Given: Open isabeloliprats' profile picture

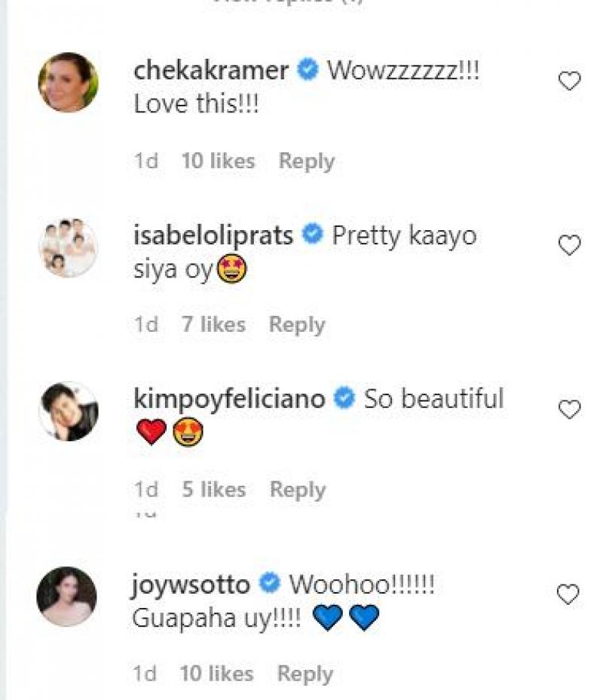Looking at the screenshot, I should [68, 247].
